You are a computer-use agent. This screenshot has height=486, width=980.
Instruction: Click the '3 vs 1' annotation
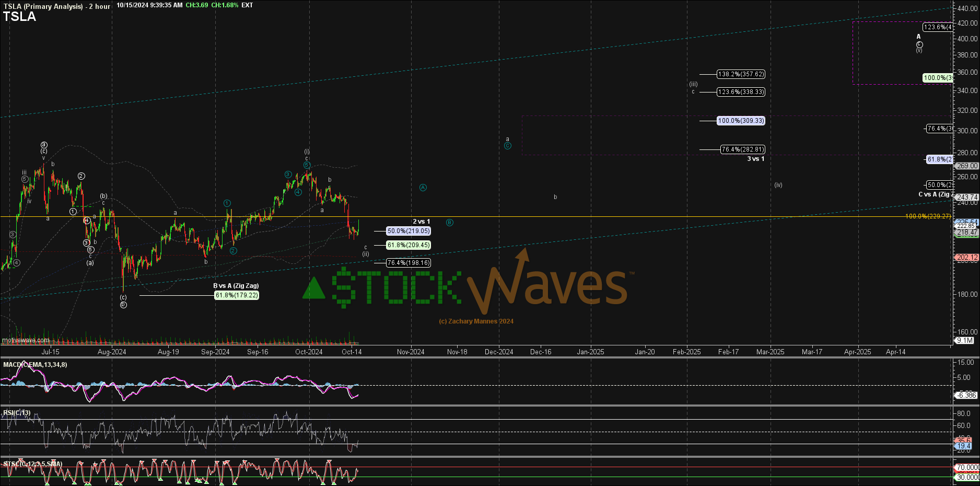[755, 159]
